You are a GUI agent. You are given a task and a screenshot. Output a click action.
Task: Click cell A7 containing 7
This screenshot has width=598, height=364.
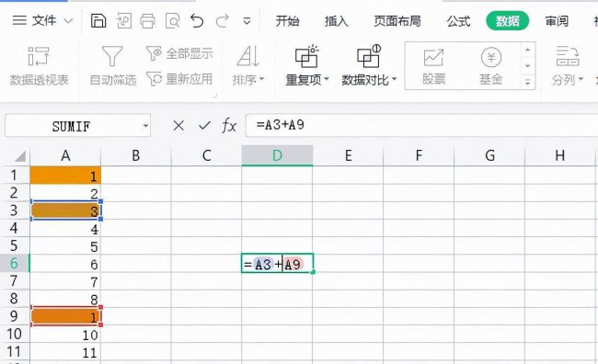[x=65, y=281]
